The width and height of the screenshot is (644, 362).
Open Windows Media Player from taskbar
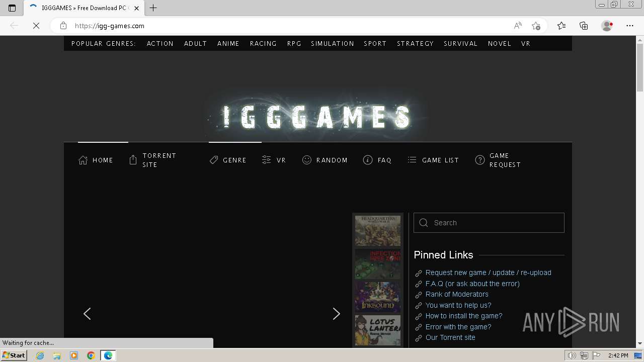[74, 355]
